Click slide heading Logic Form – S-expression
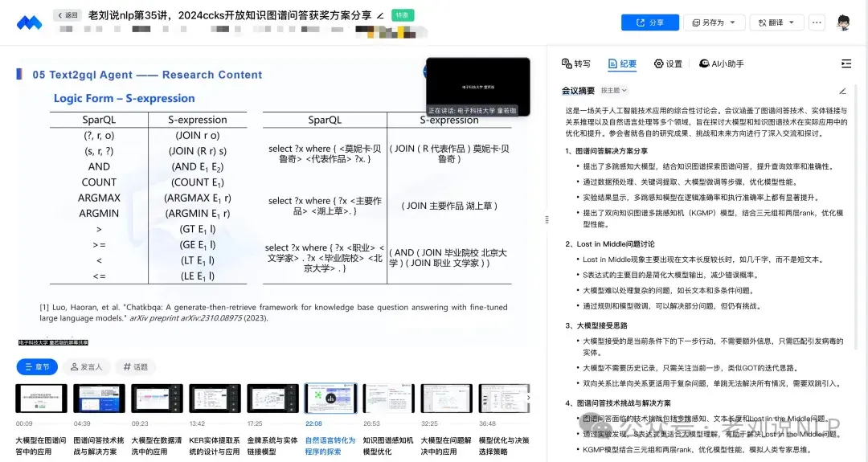The width and height of the screenshot is (868, 462). (124, 99)
